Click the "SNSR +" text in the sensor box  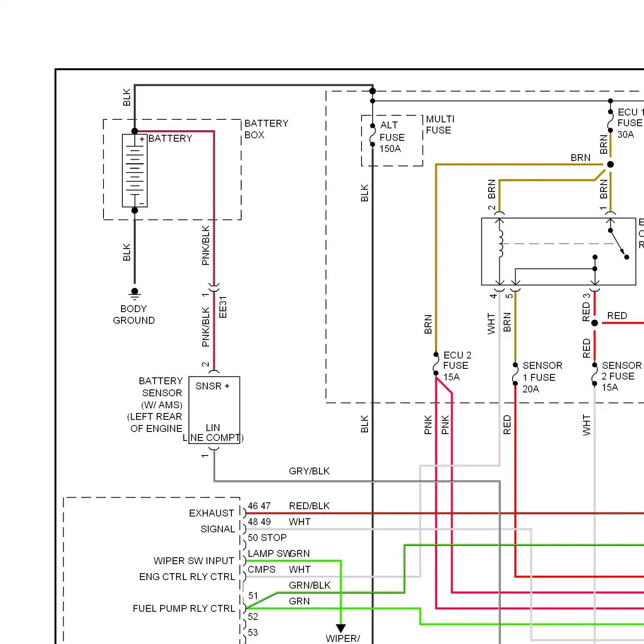tap(213, 386)
